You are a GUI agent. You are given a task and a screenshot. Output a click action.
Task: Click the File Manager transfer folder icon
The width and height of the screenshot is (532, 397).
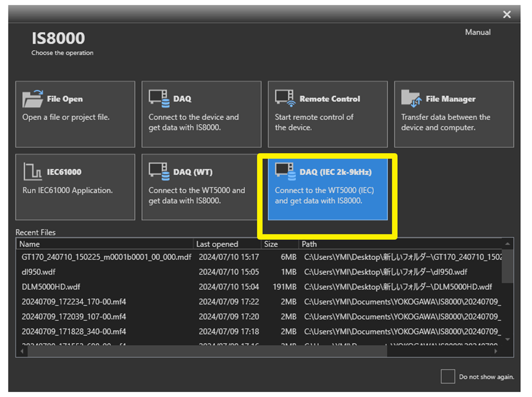[411, 99]
